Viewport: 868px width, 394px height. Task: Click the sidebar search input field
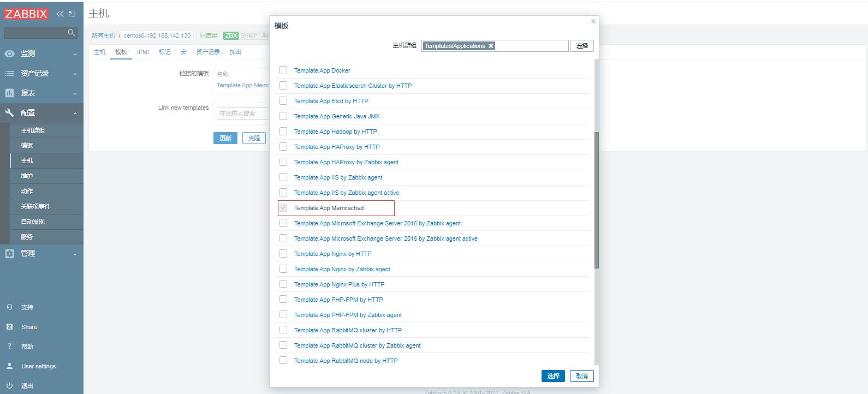[35, 33]
